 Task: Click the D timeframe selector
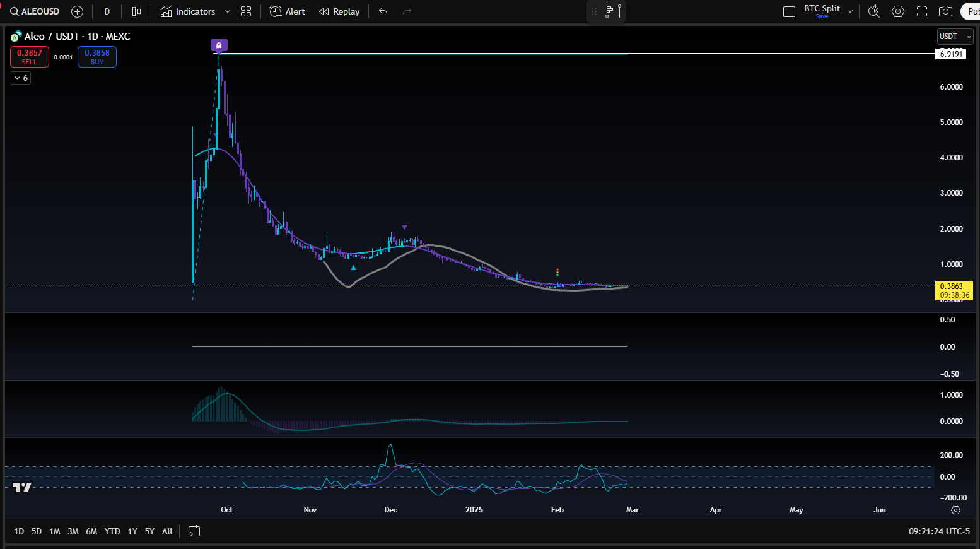[107, 11]
